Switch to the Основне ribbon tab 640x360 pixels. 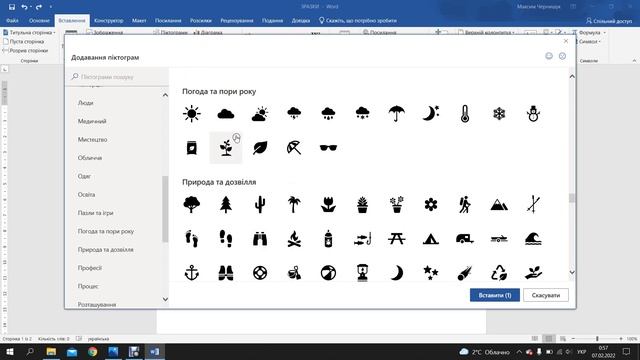coord(39,20)
